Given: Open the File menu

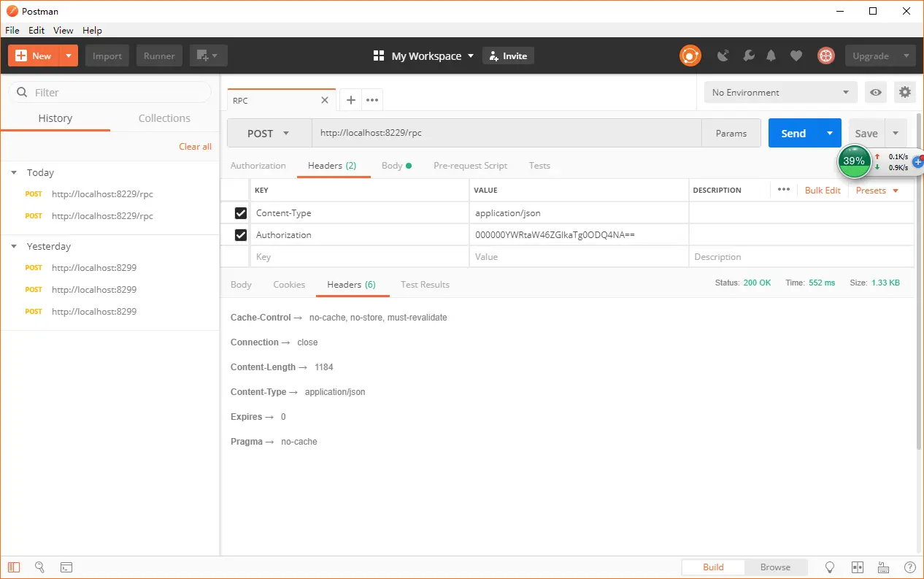Looking at the screenshot, I should tap(12, 30).
